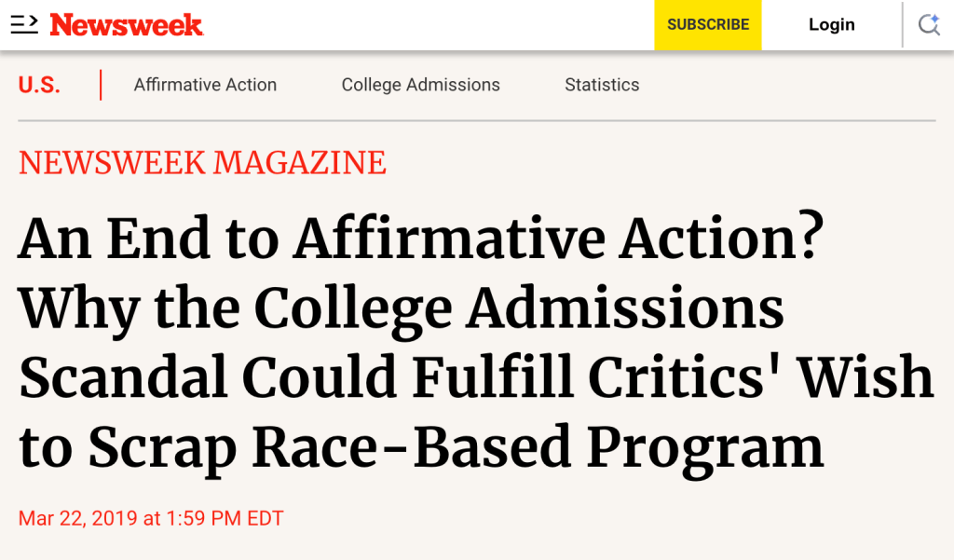The width and height of the screenshot is (954, 560).
Task: Select the Affirmative Action topic link
Action: (x=205, y=85)
